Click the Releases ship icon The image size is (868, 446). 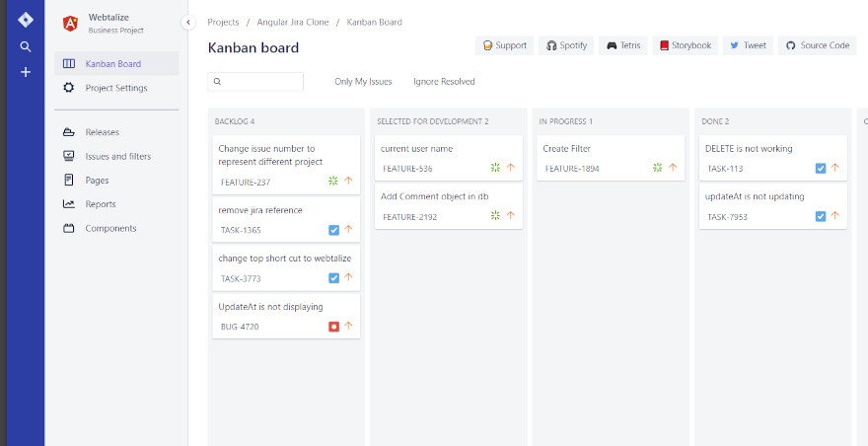(69, 132)
